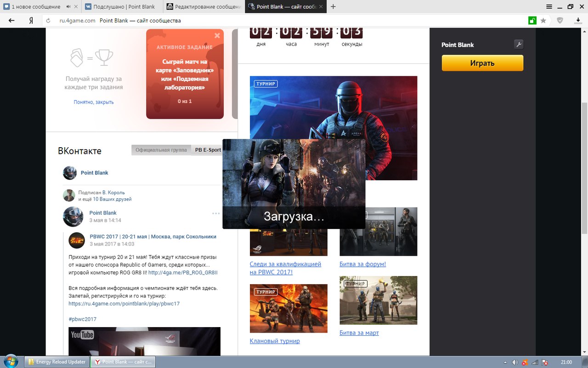The width and height of the screenshot is (588, 368).
Task: Open ru.4game.com/pointblank/play/pbwc17 link
Action: tap(124, 304)
